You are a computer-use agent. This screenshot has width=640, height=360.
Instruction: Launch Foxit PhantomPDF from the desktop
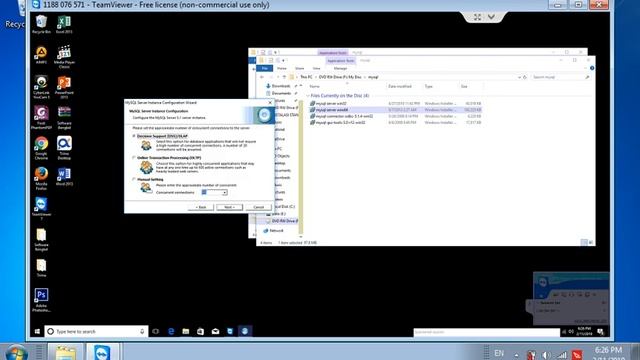(x=41, y=118)
